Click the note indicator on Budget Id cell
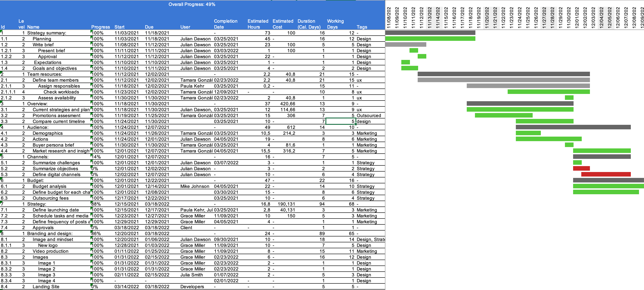644x290 pixels. 1,179
